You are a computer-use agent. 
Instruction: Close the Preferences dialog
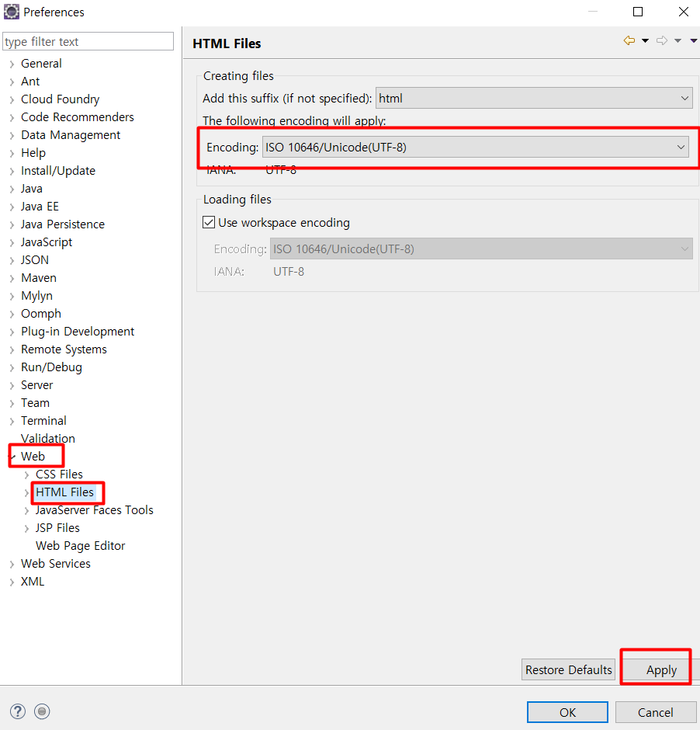(x=684, y=12)
